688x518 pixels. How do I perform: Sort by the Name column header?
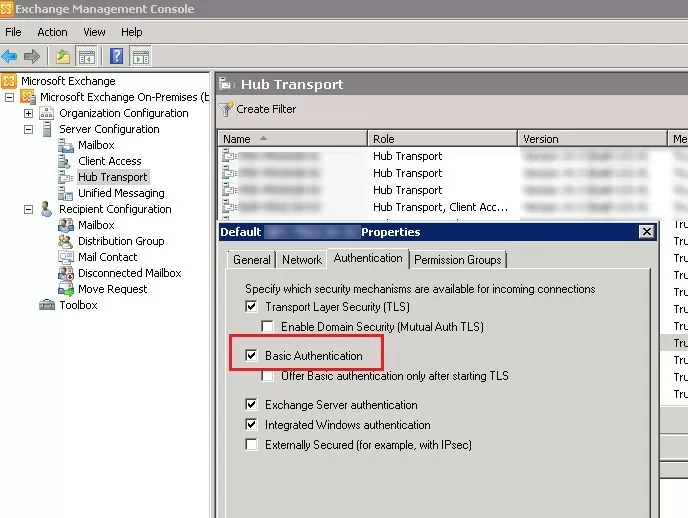coord(292,139)
